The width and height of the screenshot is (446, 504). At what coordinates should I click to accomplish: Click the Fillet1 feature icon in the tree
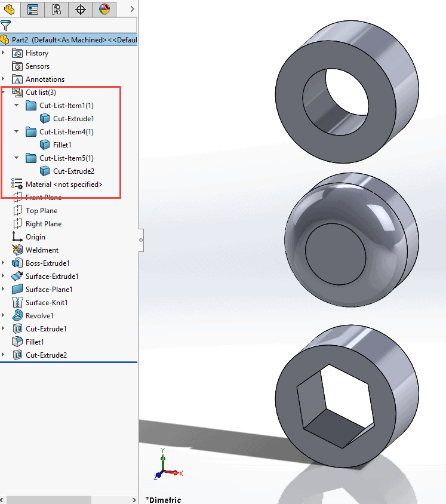tap(17, 342)
